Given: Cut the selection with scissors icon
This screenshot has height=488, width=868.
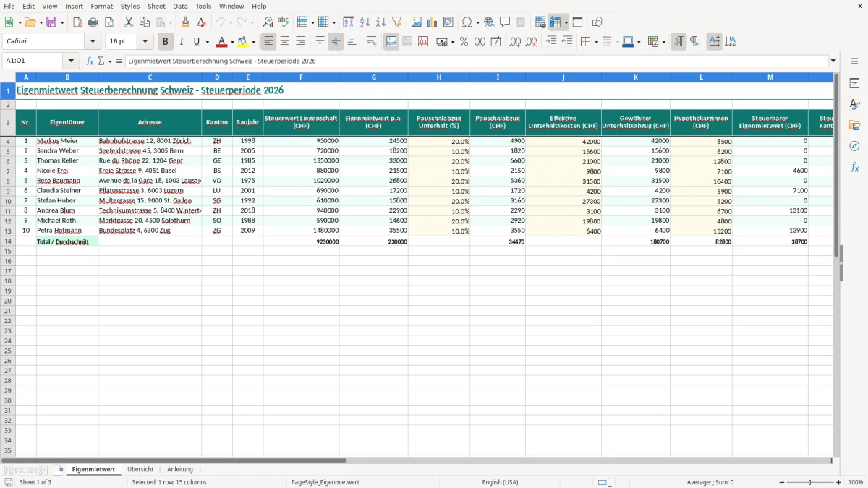Looking at the screenshot, I should (x=129, y=22).
